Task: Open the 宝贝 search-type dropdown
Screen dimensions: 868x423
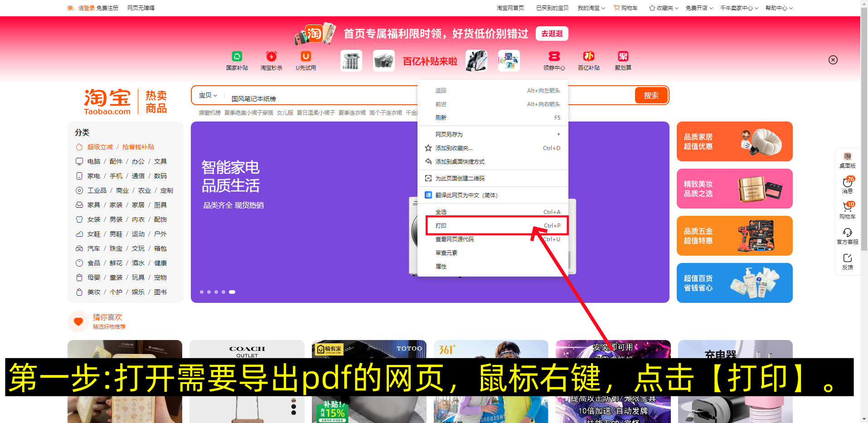Action: point(208,95)
